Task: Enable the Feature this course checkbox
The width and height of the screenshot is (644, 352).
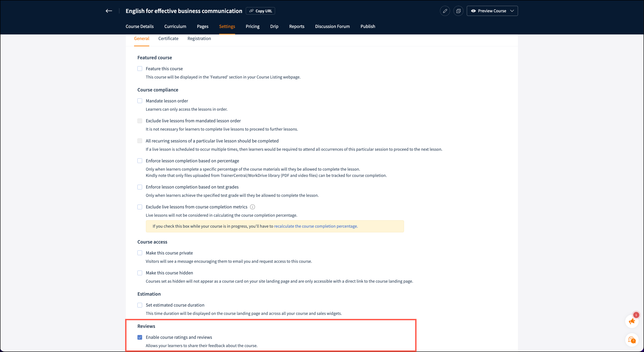Action: tap(140, 69)
